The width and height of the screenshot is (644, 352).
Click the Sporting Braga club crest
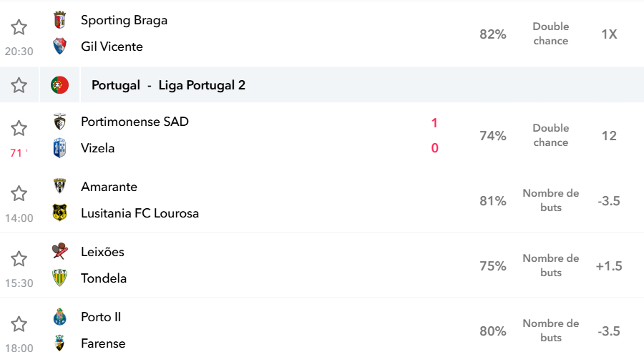click(x=60, y=20)
